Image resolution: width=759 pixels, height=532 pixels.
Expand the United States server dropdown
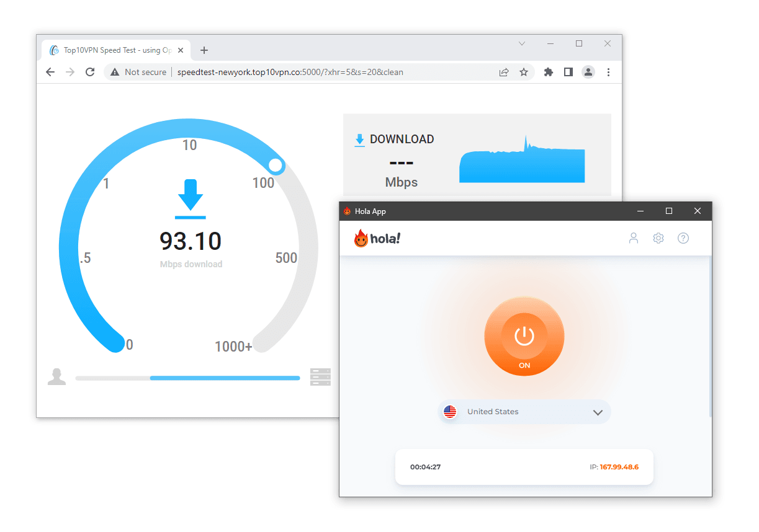point(598,412)
